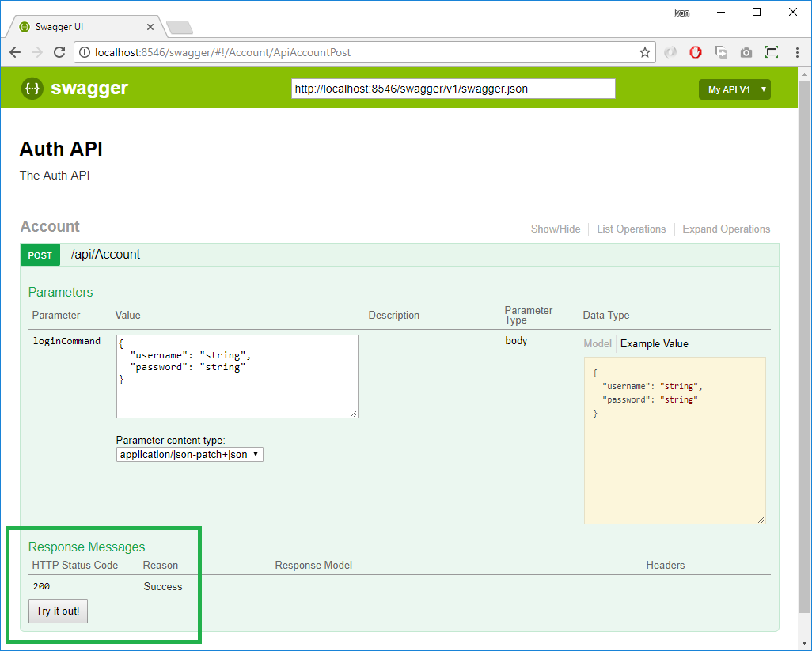Viewport: 812px width, 651px height.
Task: Collapse the POST /api/Account operation
Action: tap(105, 255)
